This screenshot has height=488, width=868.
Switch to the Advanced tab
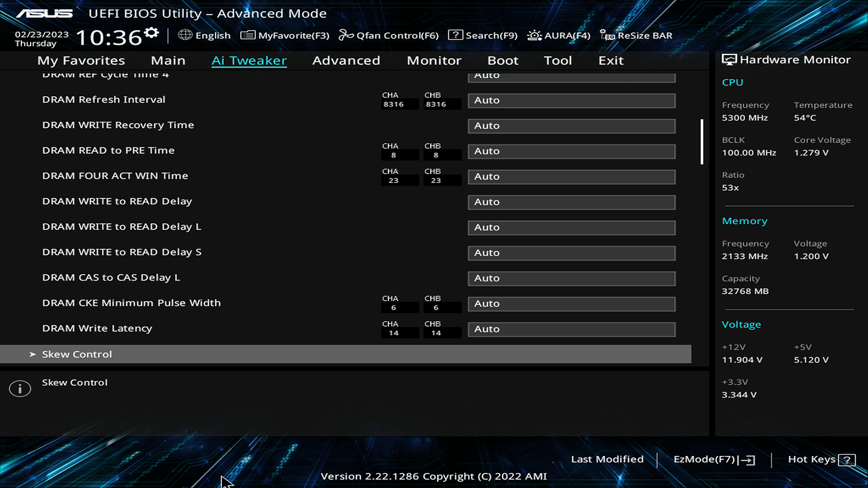[x=346, y=61]
